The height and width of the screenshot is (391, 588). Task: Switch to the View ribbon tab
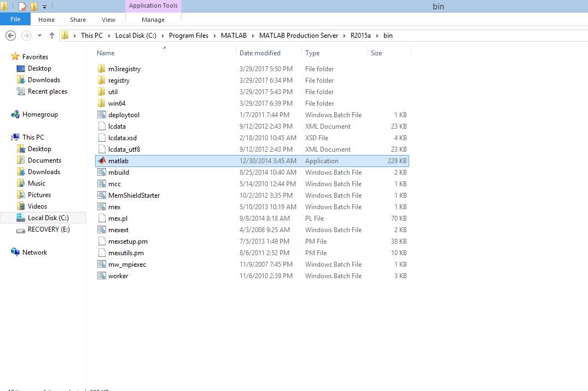[x=108, y=19]
